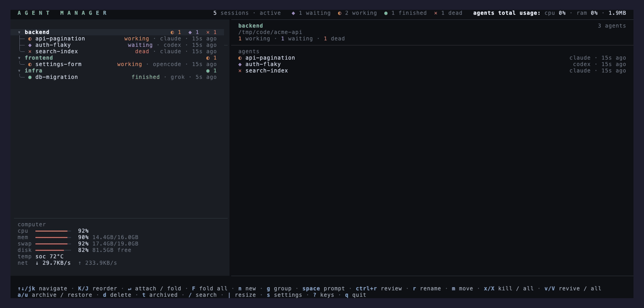
Task: Click the 'agents total usage:' label
Action: pyautogui.click(x=507, y=13)
